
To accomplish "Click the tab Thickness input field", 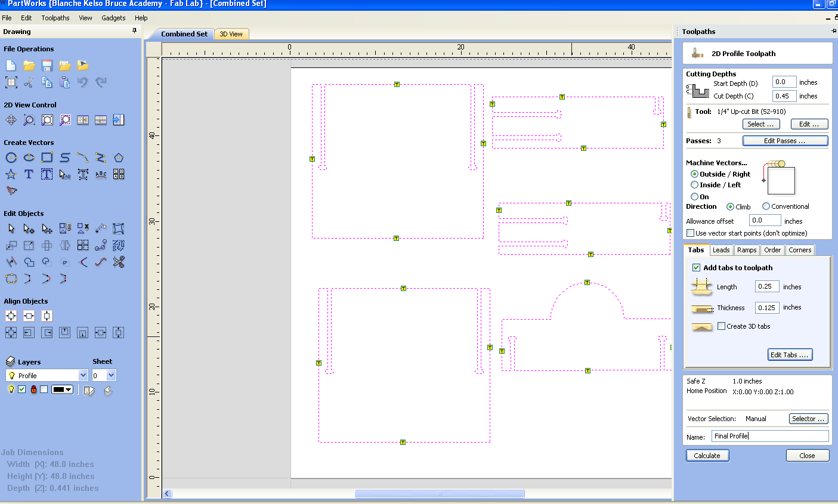I will [767, 308].
